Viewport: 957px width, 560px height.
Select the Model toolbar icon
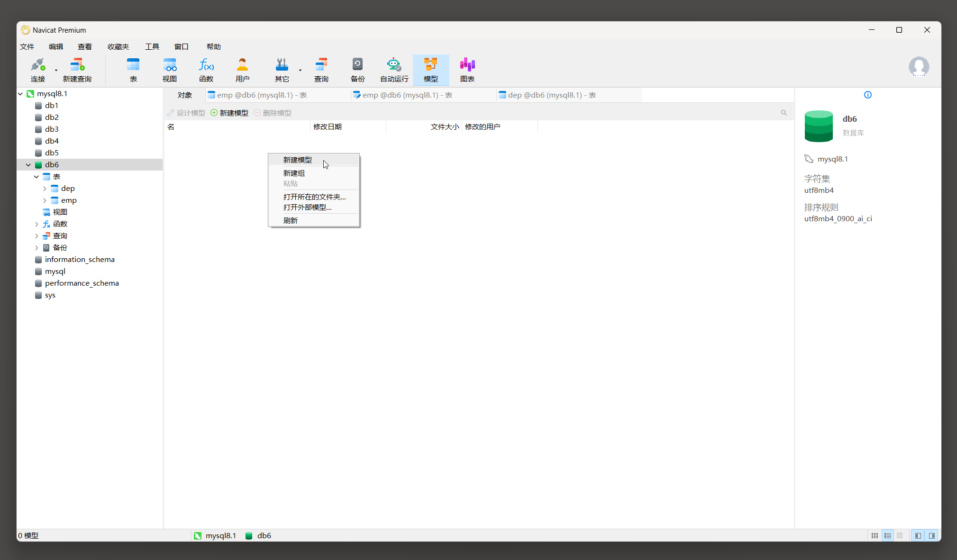[x=430, y=70]
